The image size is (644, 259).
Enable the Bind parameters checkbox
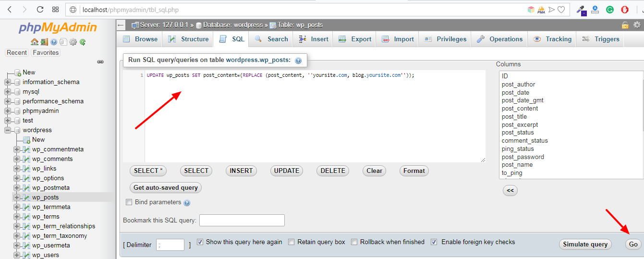click(129, 202)
